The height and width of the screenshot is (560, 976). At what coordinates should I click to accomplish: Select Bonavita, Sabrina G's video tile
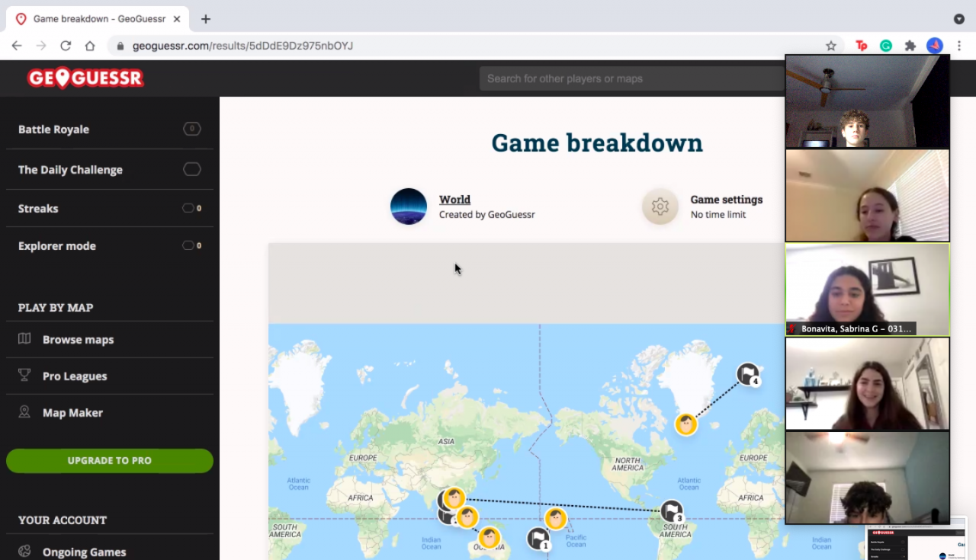pyautogui.click(x=868, y=290)
